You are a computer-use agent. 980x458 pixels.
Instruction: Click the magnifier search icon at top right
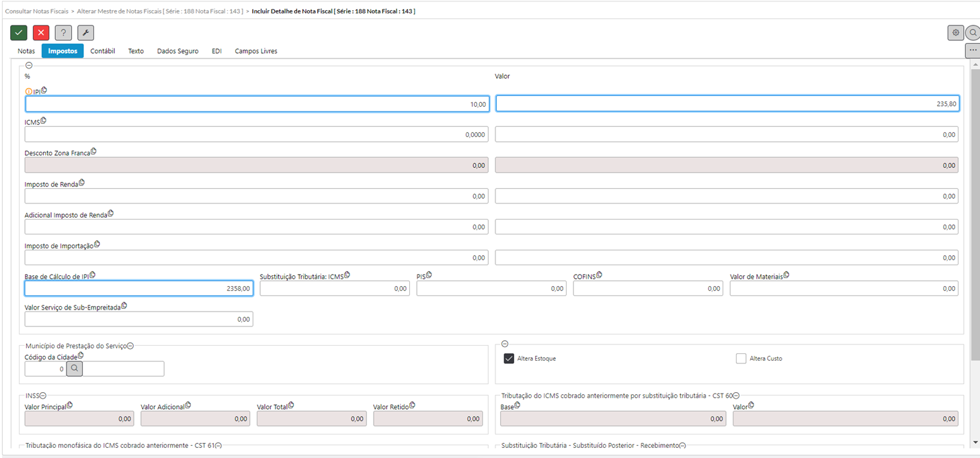pos(973,32)
